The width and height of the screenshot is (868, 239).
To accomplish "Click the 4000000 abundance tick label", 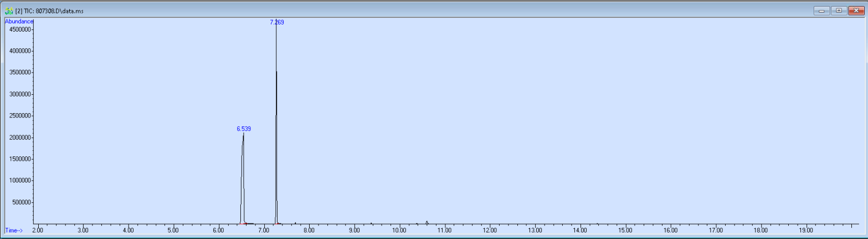I will [19, 51].
